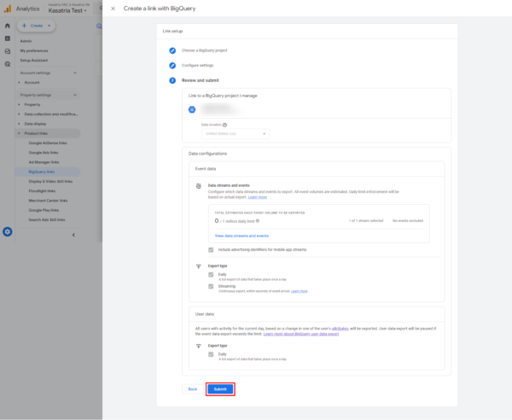Open the Advertising icon in left rail
Image resolution: width=512 pixels, height=420 pixels.
(8, 64)
